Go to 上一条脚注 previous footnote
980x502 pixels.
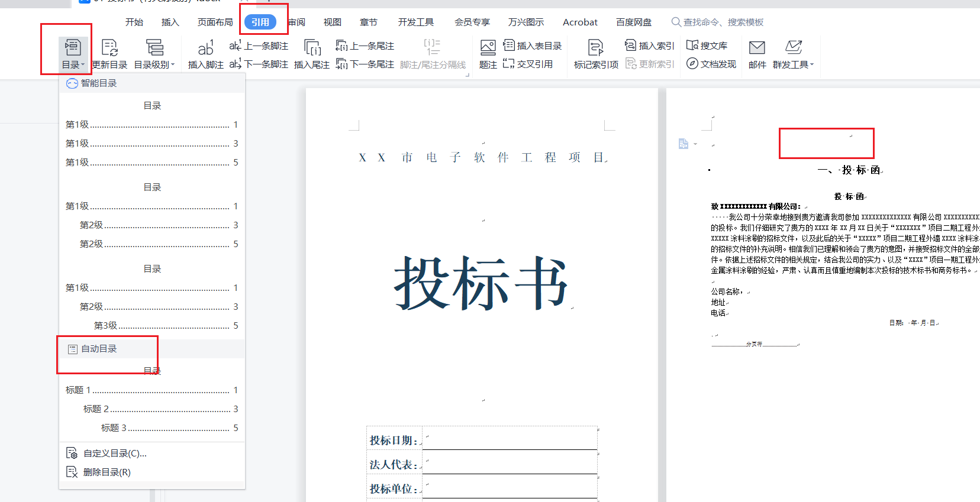point(259,46)
